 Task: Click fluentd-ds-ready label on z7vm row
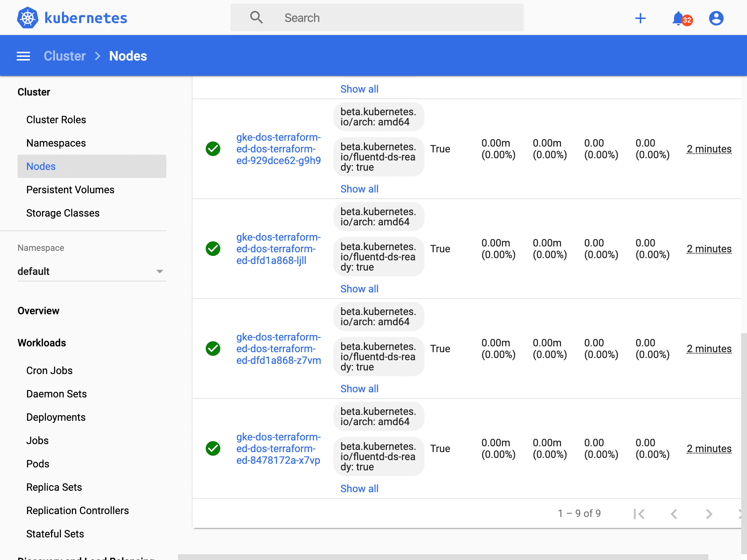[379, 357]
